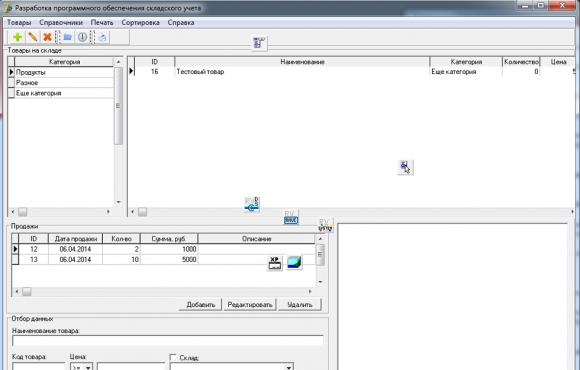Click the red cross delete toolbar icon

[x=47, y=37]
